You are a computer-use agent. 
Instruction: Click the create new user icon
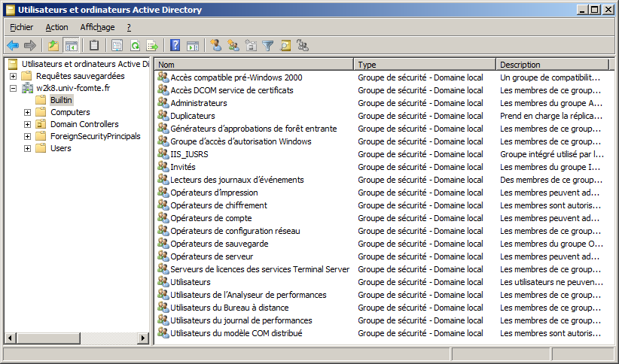pos(216,46)
